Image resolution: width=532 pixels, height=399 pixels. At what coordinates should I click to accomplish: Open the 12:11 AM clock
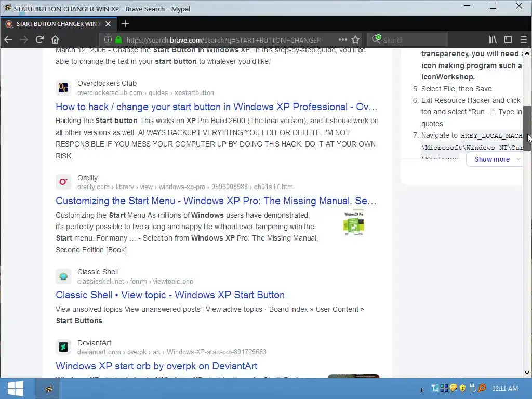[x=505, y=388]
